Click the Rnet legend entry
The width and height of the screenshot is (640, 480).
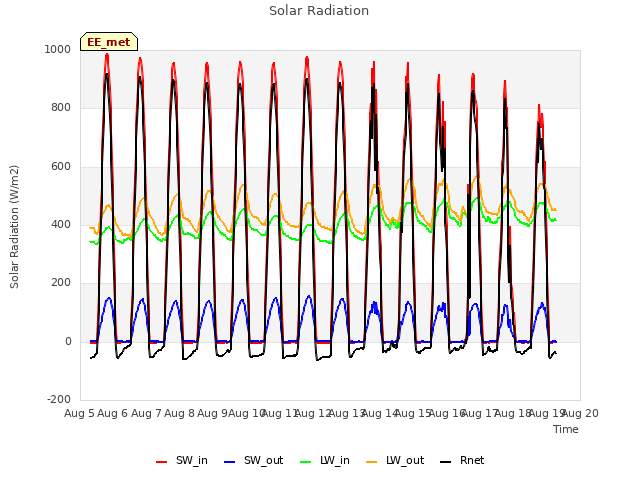click(462, 460)
